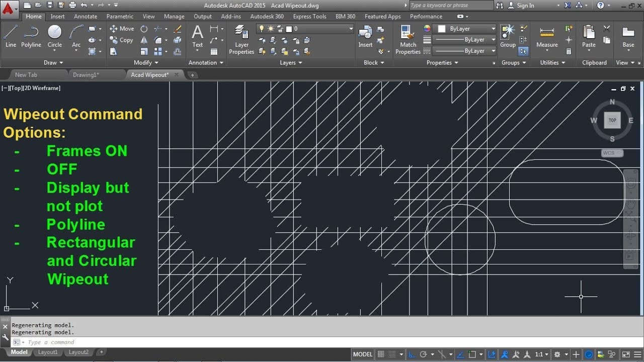This screenshot has height=362, width=644.
Task: Switch to the Parametric tab
Action: (x=120, y=17)
